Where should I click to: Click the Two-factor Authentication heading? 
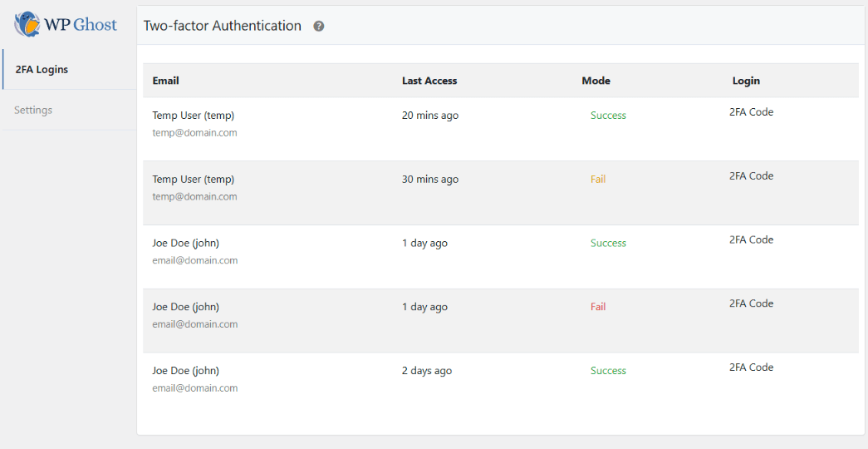[223, 26]
